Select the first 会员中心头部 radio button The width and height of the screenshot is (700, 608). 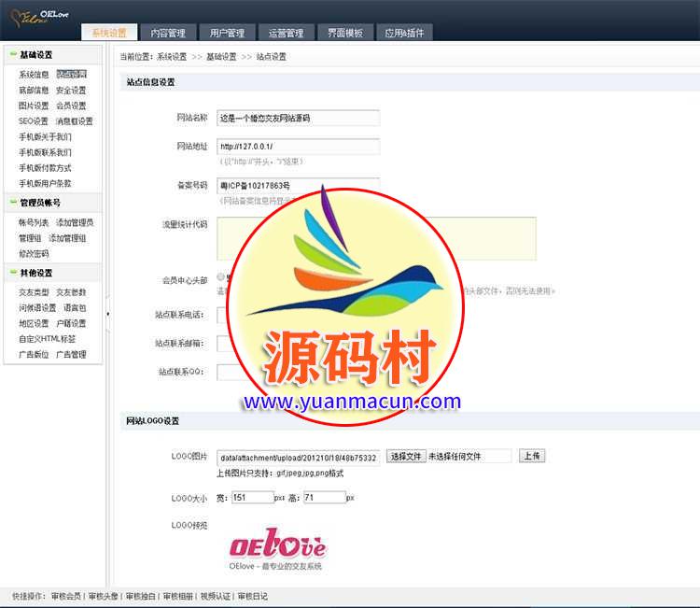point(220,277)
